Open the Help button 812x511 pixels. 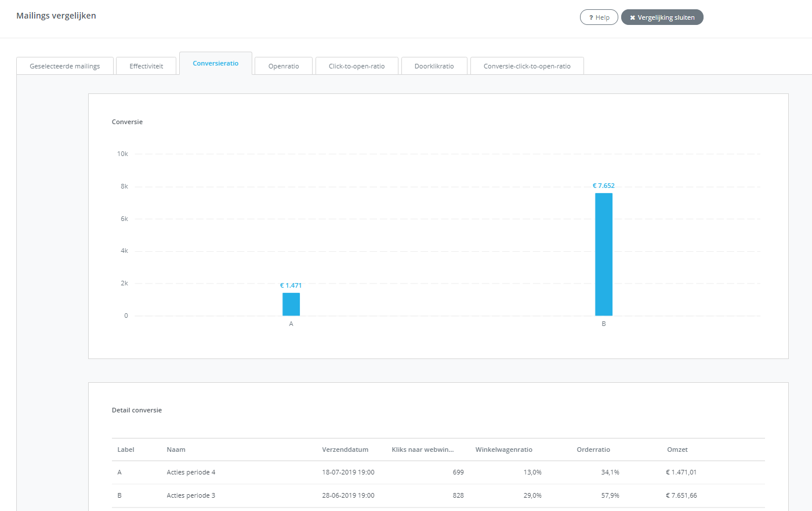599,17
